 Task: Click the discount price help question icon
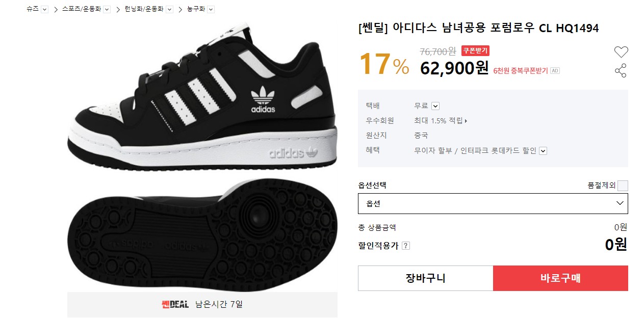pos(406,246)
